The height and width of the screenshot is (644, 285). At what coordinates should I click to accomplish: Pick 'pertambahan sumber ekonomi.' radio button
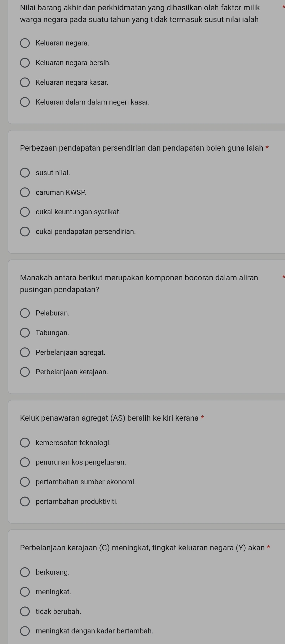coord(25,482)
